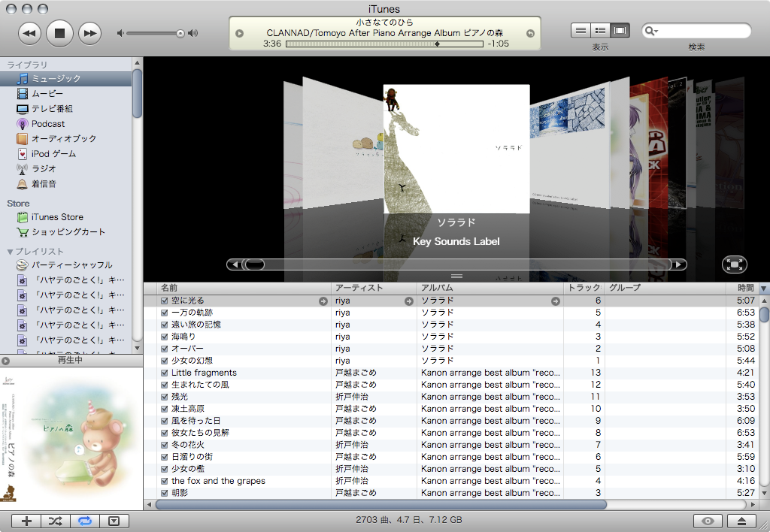Click the 着信音 bell icon
This screenshot has height=532, width=770.
[x=22, y=184]
